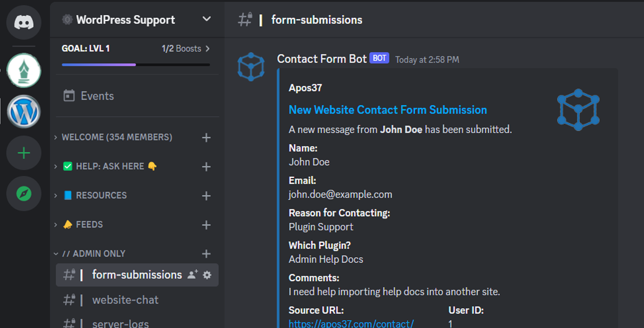Image resolution: width=644 pixels, height=328 pixels.
Task: Select the form-submissions channel
Action: click(x=137, y=275)
